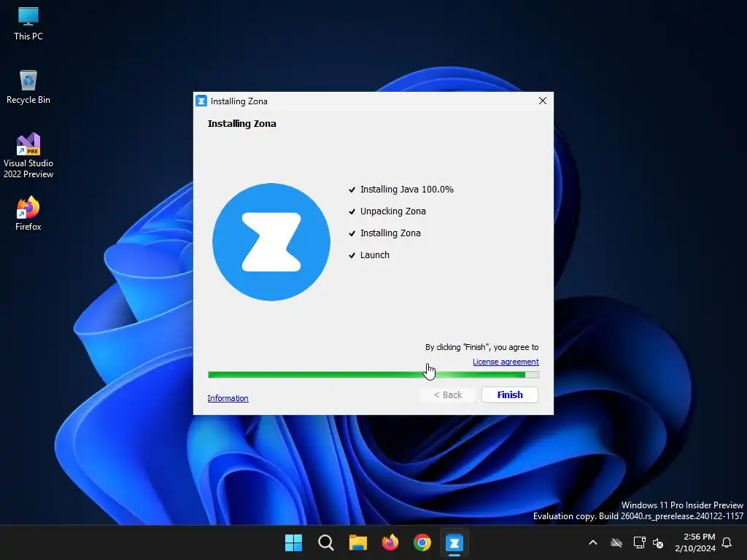Select the This PC desktop icon
This screenshot has width=747, height=560.
click(28, 24)
